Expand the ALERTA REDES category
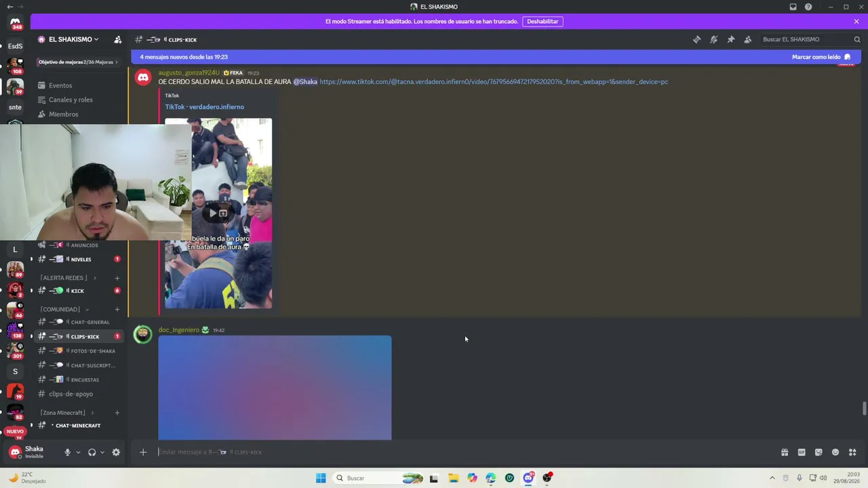The image size is (868, 488). tap(68, 278)
